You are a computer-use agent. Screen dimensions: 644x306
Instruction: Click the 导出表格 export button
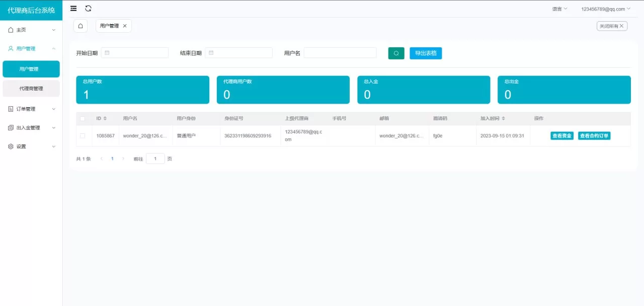click(x=425, y=53)
